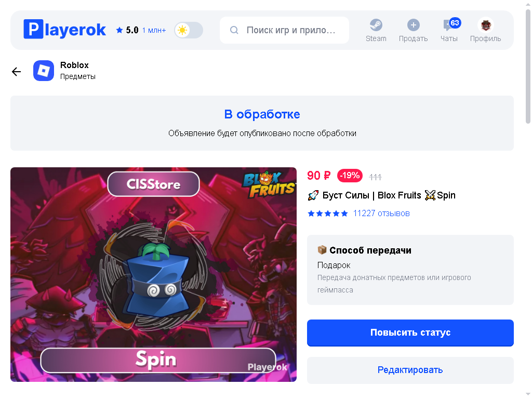Click the Roblox Предметы breadcrumb text

(x=78, y=71)
